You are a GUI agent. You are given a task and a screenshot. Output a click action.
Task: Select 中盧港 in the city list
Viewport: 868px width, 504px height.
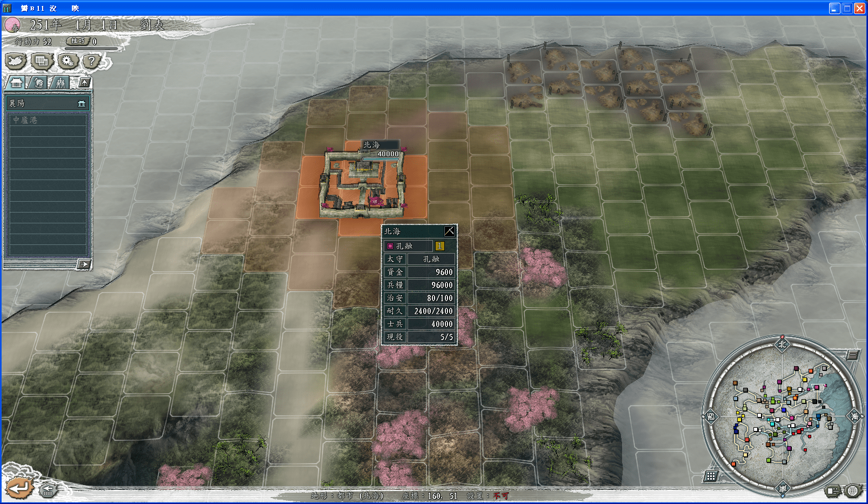(x=48, y=120)
